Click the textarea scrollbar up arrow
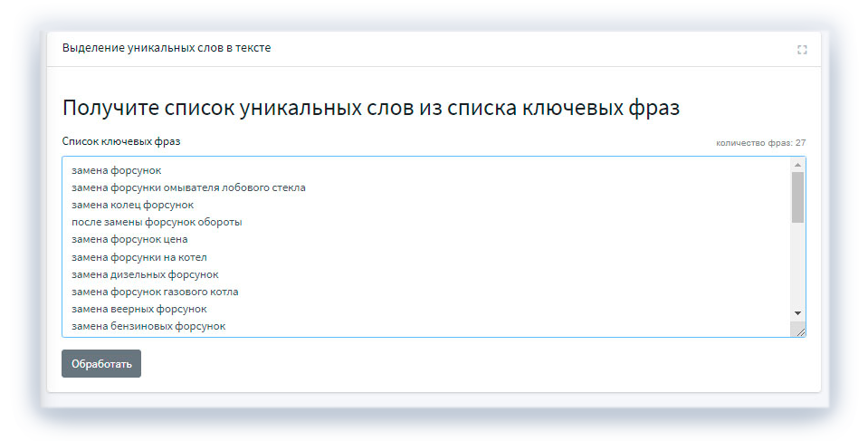The image size is (868, 441). point(797,165)
